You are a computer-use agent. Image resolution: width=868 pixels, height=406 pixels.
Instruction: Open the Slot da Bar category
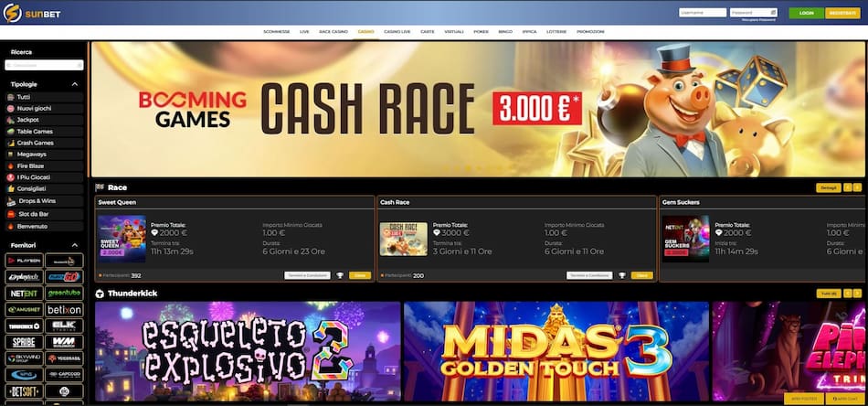(44, 214)
